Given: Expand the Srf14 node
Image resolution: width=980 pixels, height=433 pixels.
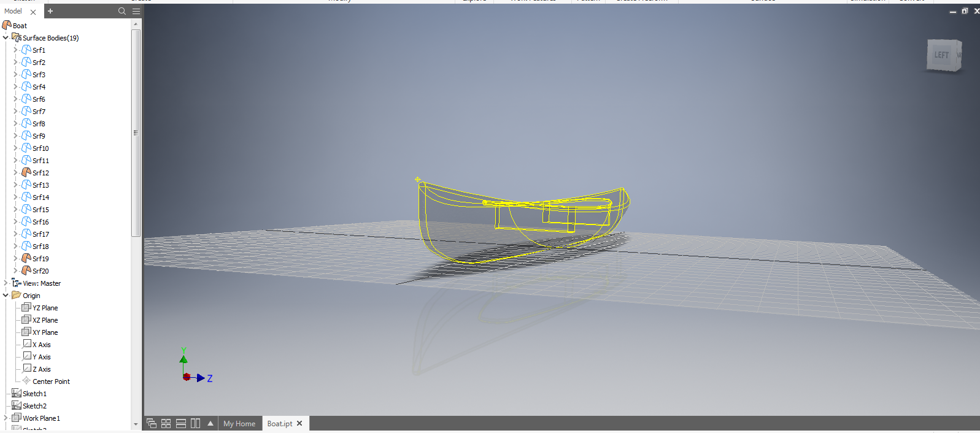Looking at the screenshot, I should pos(16,197).
